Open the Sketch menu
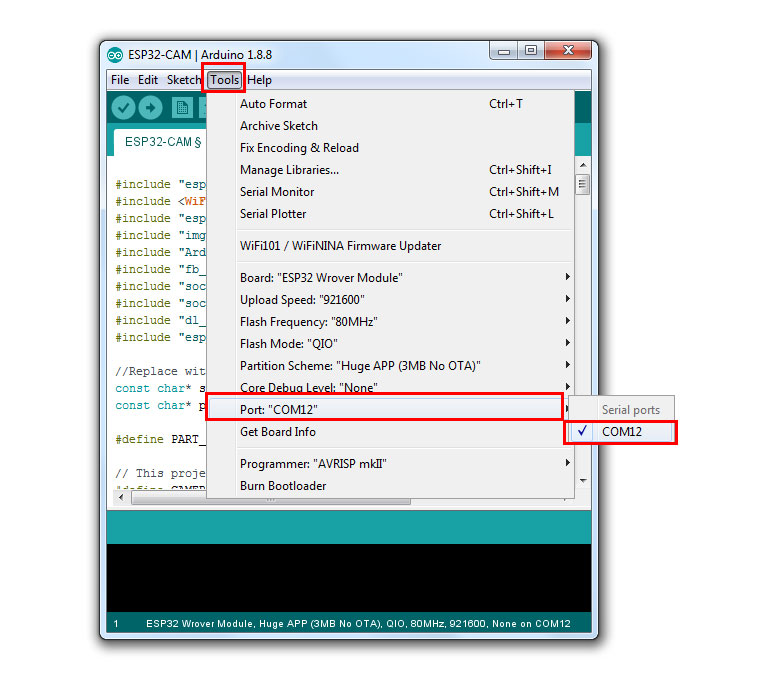Image resolution: width=760 pixels, height=678 pixels. (183, 80)
